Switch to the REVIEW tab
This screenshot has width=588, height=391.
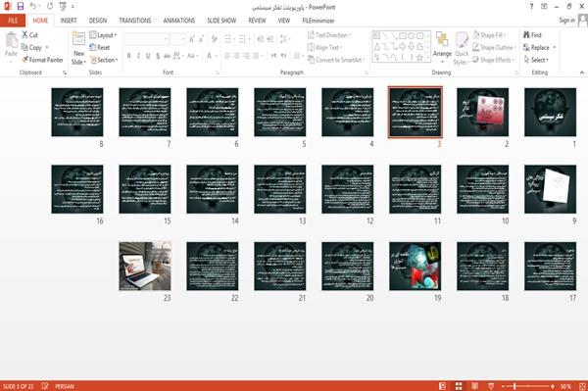(257, 21)
